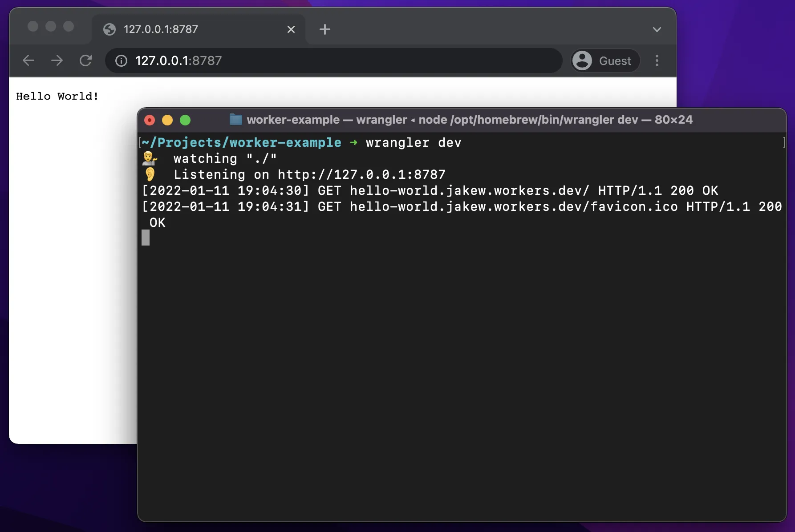Click the 19:04:30 GET log line
Screen dimensions: 795x532
pos(430,191)
